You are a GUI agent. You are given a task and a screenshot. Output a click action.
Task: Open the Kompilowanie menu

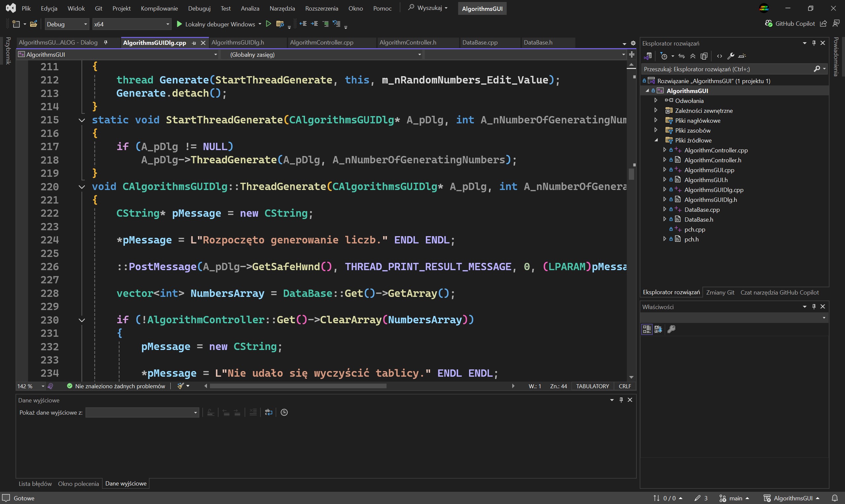tap(159, 8)
